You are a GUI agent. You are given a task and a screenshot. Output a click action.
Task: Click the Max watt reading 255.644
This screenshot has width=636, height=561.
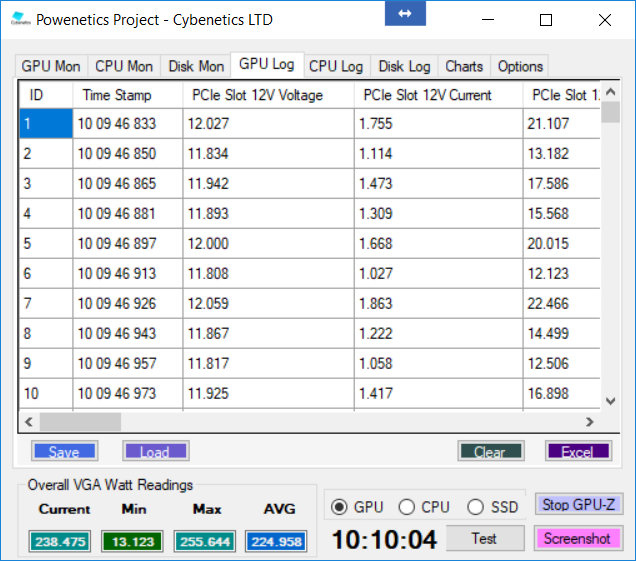click(x=205, y=541)
